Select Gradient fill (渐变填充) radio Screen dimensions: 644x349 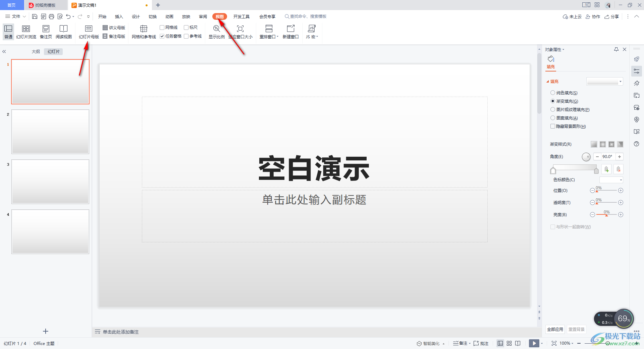point(553,101)
